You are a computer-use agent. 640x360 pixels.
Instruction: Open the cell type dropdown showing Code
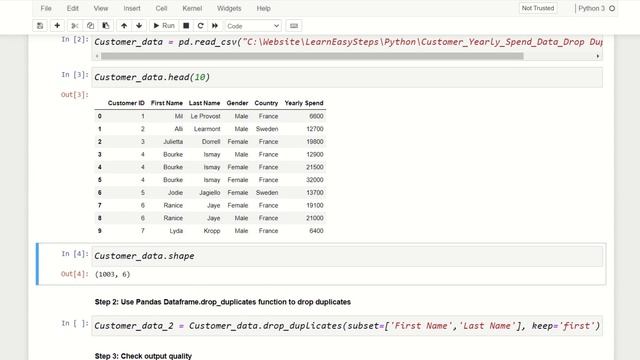(x=253, y=26)
